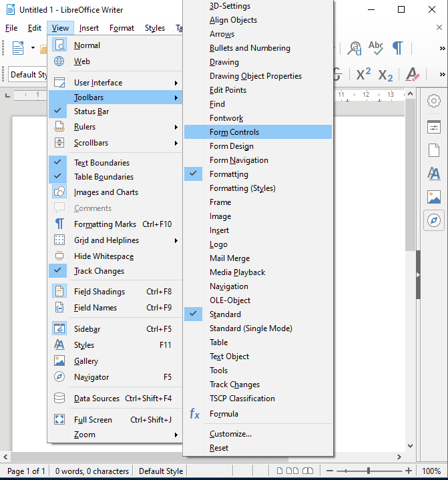Viewport: 448px width, 480px height.
Task: Open sidebar Navigator compass icon
Action: pyautogui.click(x=434, y=220)
